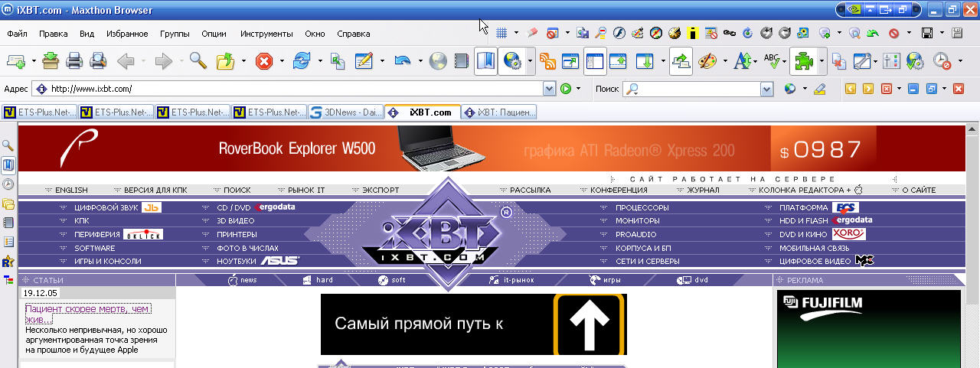Click the magnifying glass icon in toolbar
The image size is (980, 368).
(198, 61)
